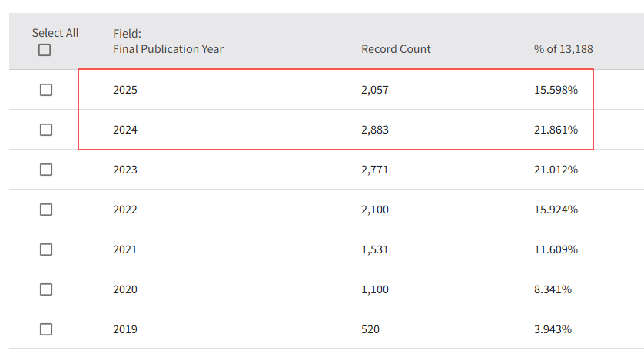Image resolution: width=644 pixels, height=350 pixels.
Task: Click the 2,883 record count value
Action: point(375,130)
